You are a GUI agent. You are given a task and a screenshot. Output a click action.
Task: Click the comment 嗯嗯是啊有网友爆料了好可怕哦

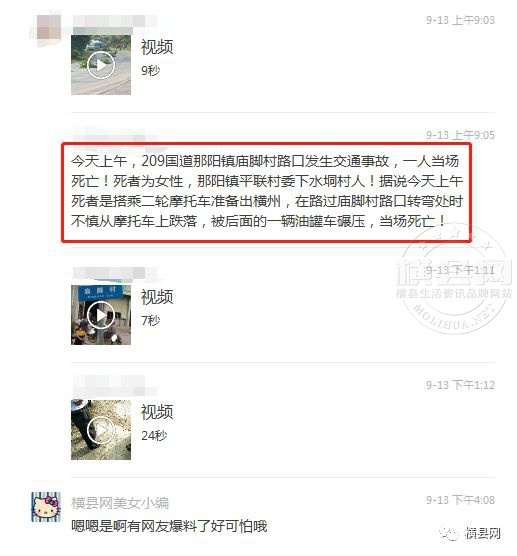click(169, 526)
